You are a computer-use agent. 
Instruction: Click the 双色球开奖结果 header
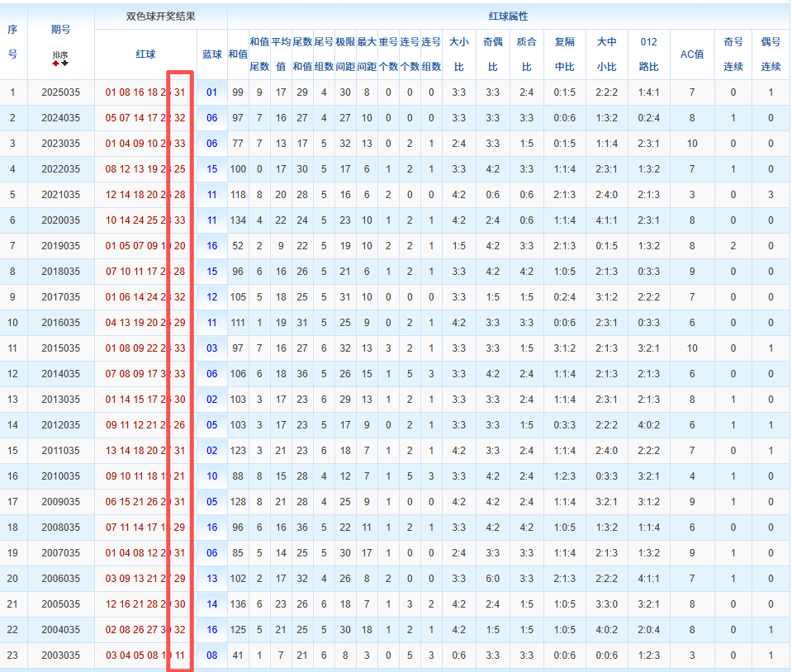[x=161, y=17]
